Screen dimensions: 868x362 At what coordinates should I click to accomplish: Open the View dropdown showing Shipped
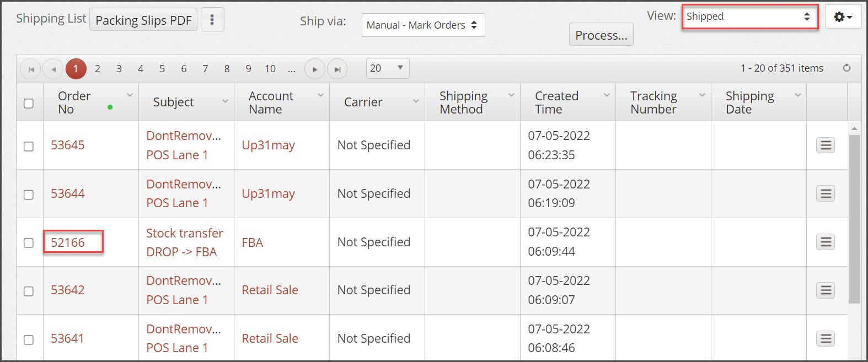point(749,17)
